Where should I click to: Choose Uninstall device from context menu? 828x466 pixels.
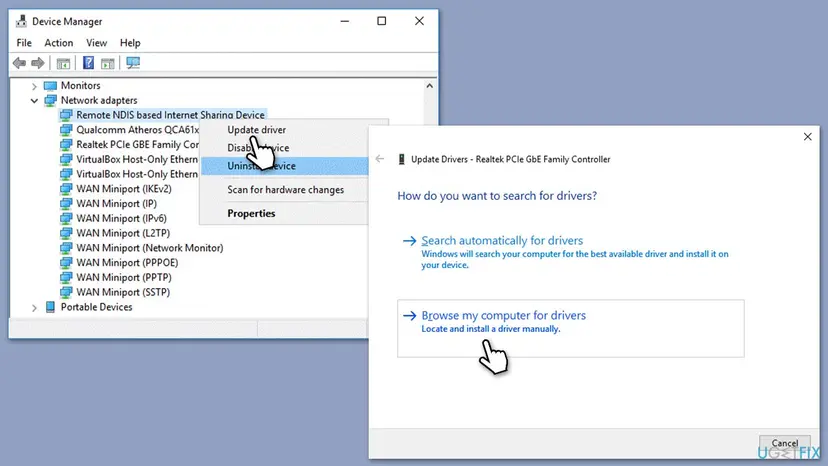click(285, 166)
